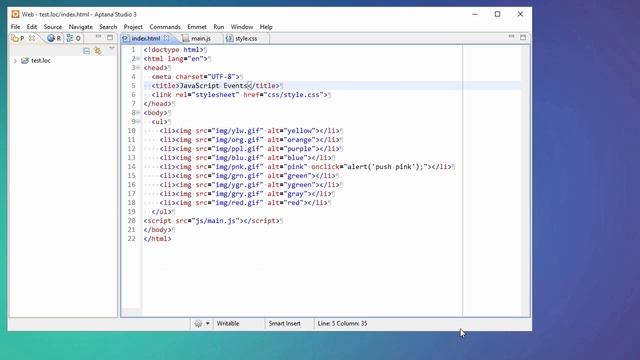Maximize the left explorer panel
Viewport: 640px width, 360px height.
click(x=110, y=38)
